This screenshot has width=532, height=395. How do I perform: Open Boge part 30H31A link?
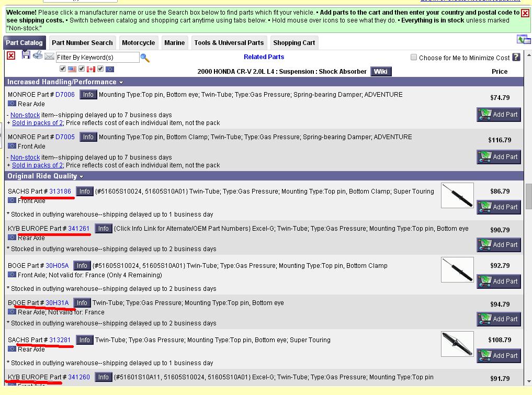point(57,303)
